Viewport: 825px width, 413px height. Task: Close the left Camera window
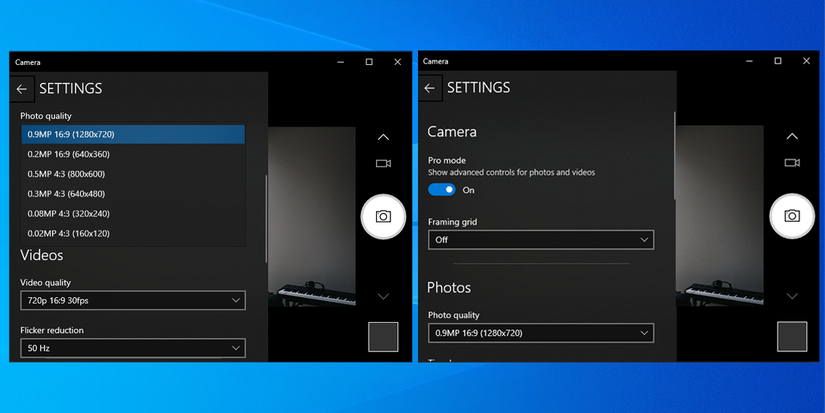point(398,62)
